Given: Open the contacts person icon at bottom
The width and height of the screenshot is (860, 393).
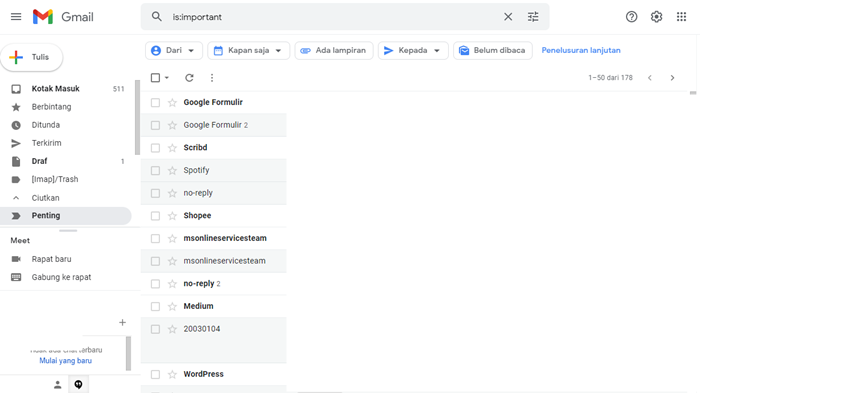Looking at the screenshot, I should (x=58, y=385).
